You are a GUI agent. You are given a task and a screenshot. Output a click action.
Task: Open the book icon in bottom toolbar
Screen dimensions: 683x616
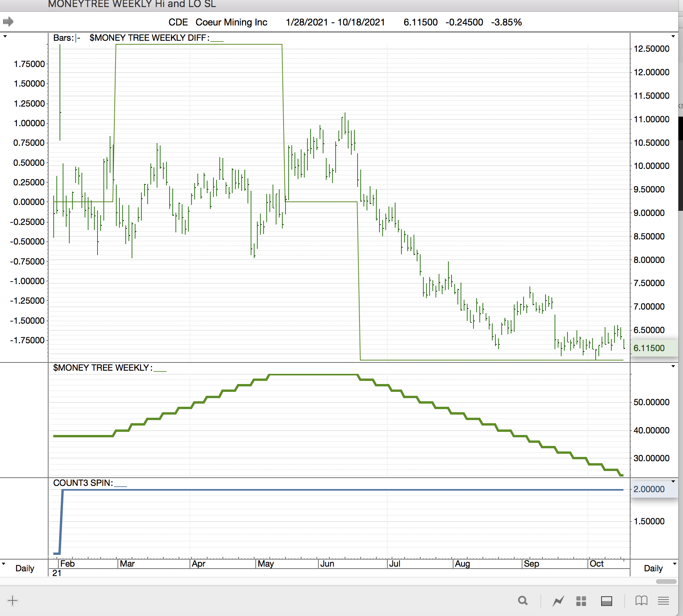(641, 601)
